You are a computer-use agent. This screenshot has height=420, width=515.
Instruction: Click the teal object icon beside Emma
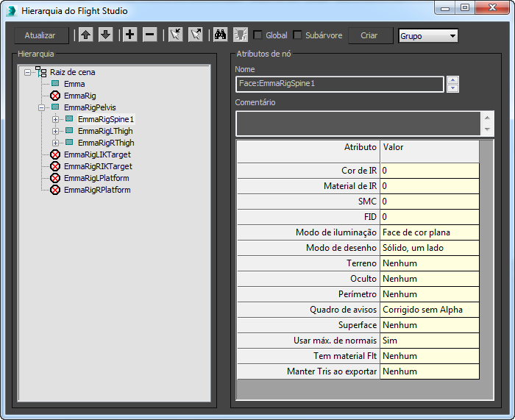coord(55,83)
